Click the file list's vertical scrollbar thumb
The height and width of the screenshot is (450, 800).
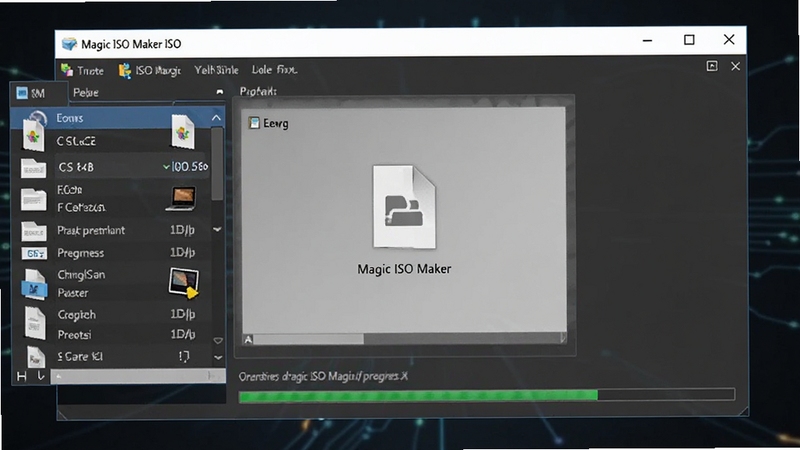point(217,164)
